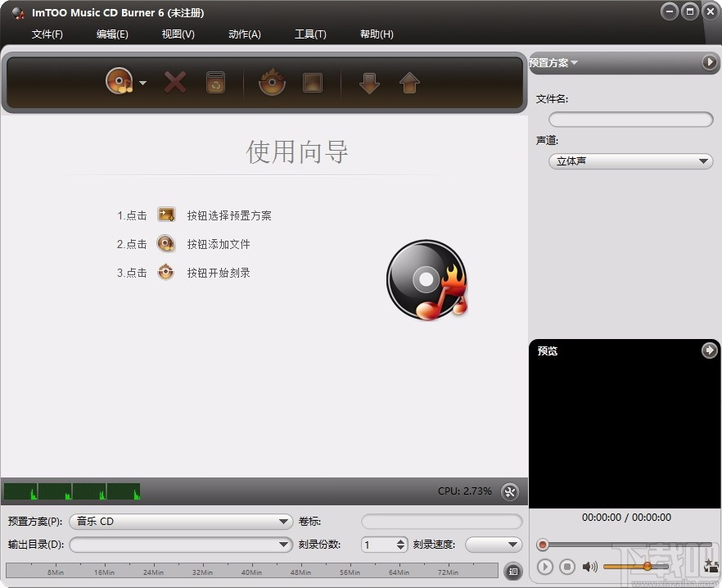Viewport: 722px width, 588px height.
Task: Click the stop burning square icon
Action: point(312,82)
